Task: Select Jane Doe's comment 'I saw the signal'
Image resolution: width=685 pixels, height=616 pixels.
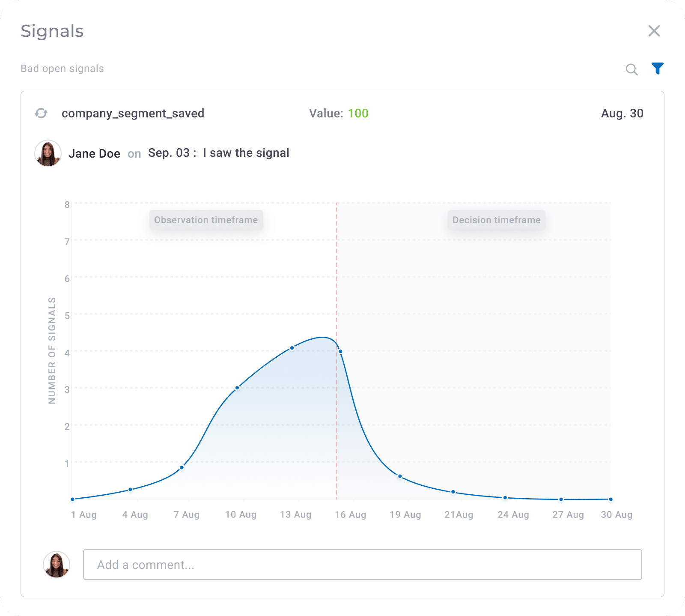Action: 246,153
